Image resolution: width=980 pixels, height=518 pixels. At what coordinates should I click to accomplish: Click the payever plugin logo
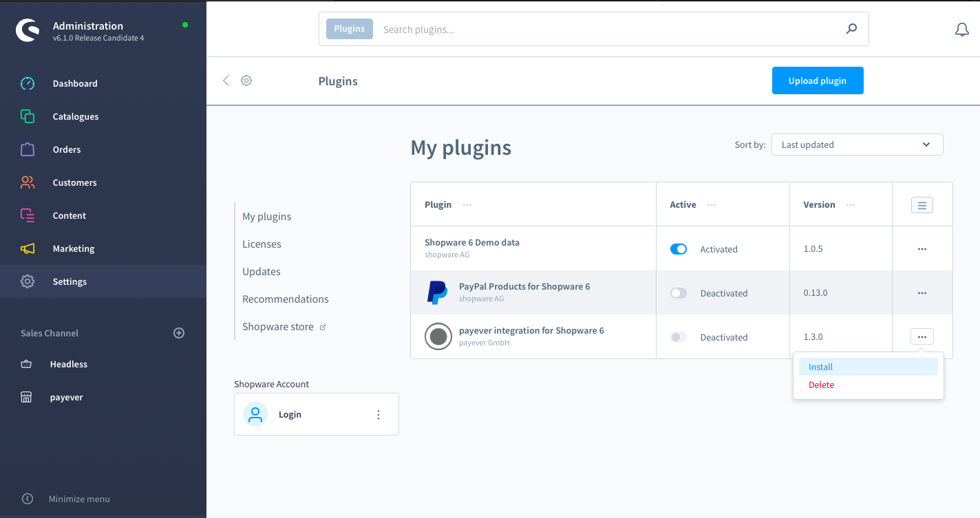pos(438,336)
